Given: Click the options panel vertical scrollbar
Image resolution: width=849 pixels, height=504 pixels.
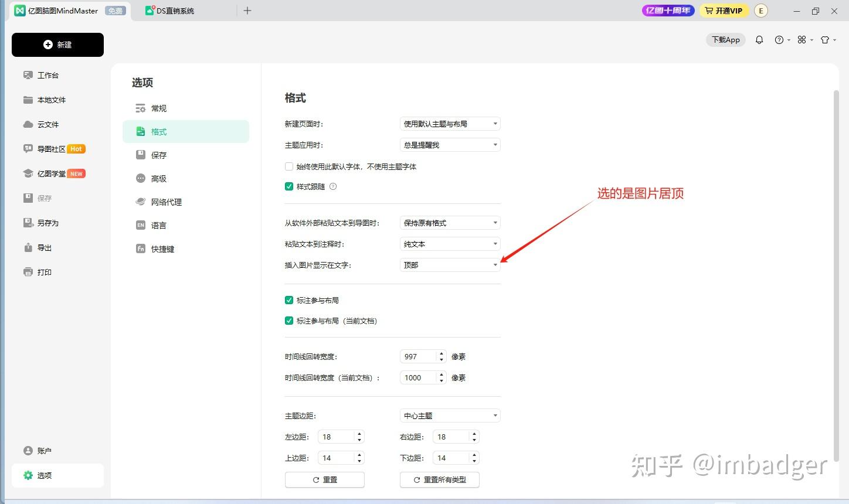Looking at the screenshot, I should coord(837,275).
